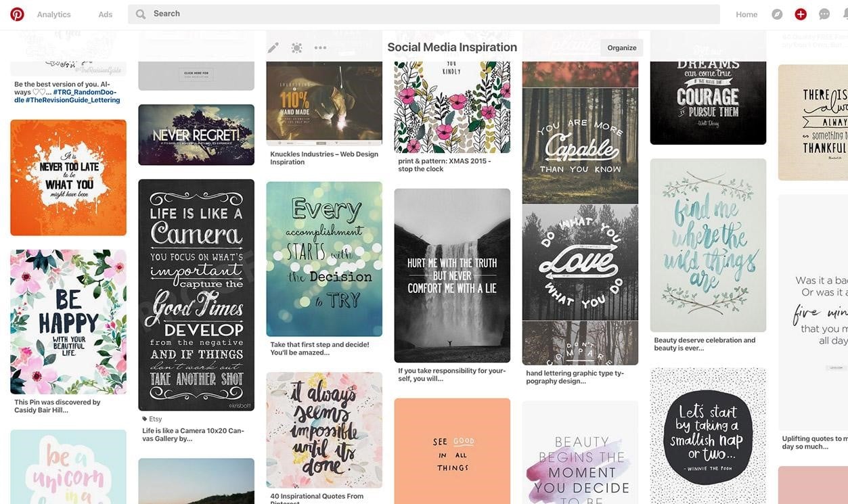Image resolution: width=848 pixels, height=504 pixels.
Task: Open the 'Never Regret' pin image
Action: (x=196, y=135)
